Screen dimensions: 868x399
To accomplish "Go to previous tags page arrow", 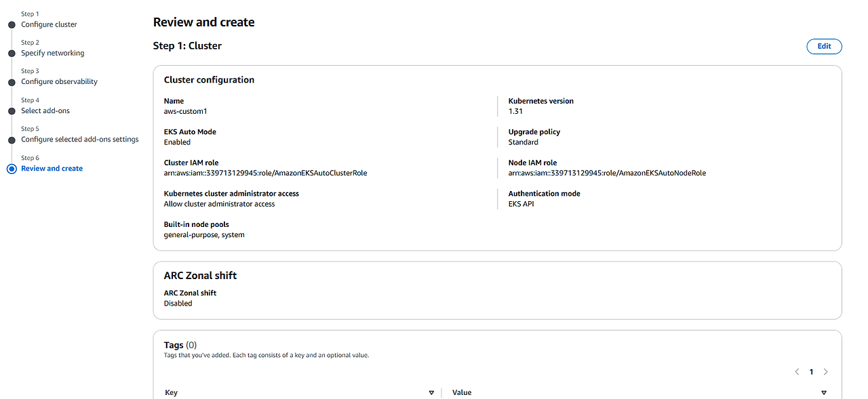I will (x=797, y=372).
